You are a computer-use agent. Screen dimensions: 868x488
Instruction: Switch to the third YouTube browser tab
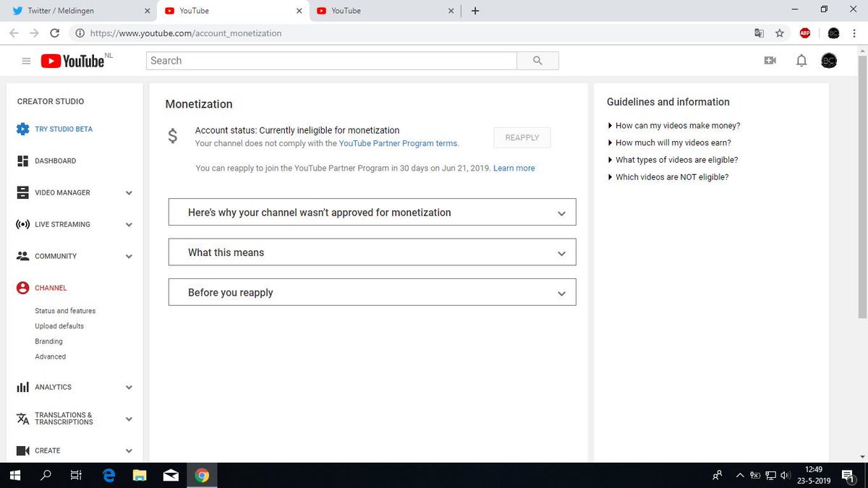[386, 11]
